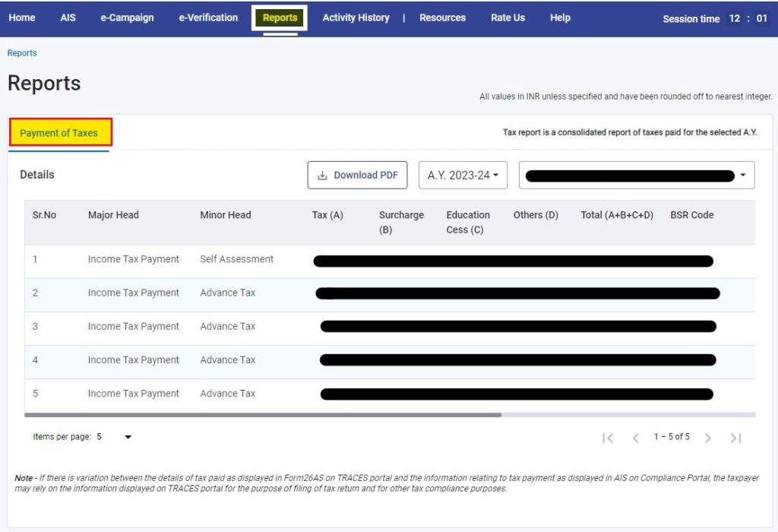The image size is (778, 532).
Task: Open Activity History menu
Action: click(x=356, y=17)
